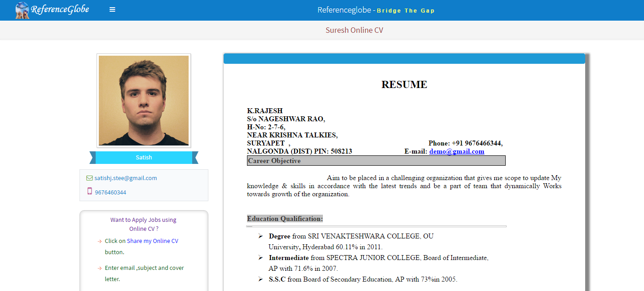Click the Education Qualification heading

pyautogui.click(x=285, y=219)
